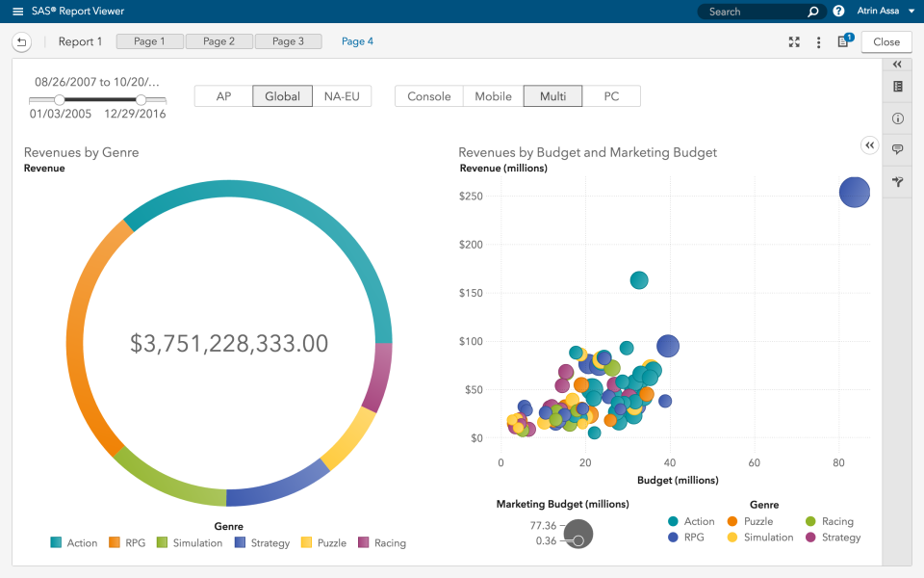
Task: Click the back arrow next to Report 1
Action: click(20, 41)
